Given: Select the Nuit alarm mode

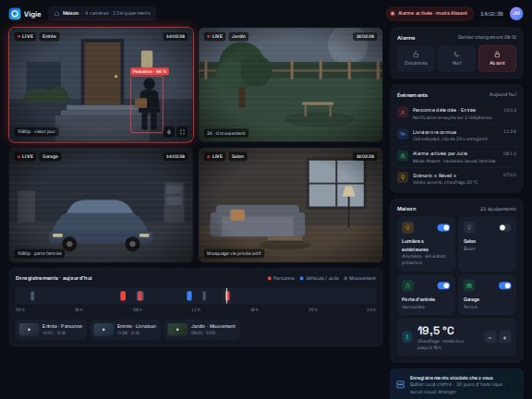Looking at the screenshot, I should click(x=456, y=59).
